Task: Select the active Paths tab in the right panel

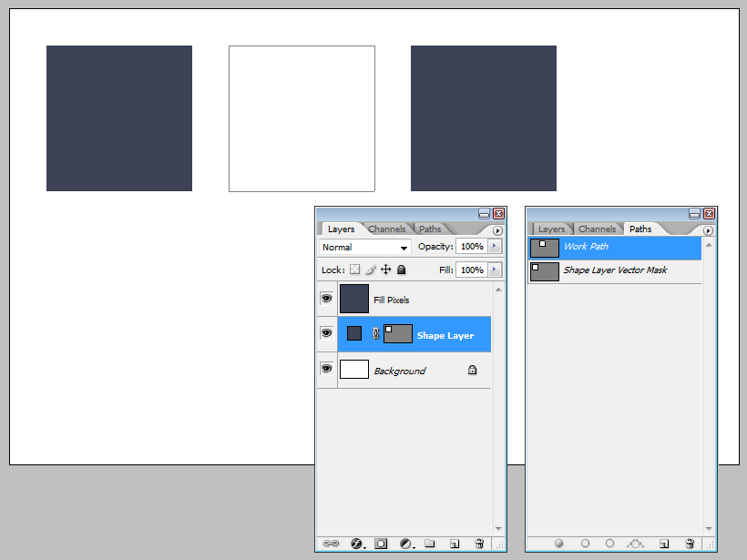Action: [x=640, y=229]
